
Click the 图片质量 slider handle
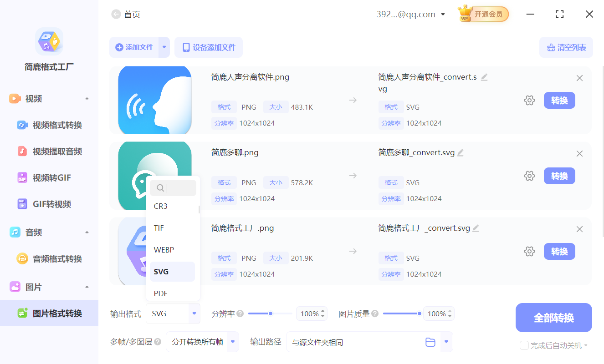click(419, 313)
